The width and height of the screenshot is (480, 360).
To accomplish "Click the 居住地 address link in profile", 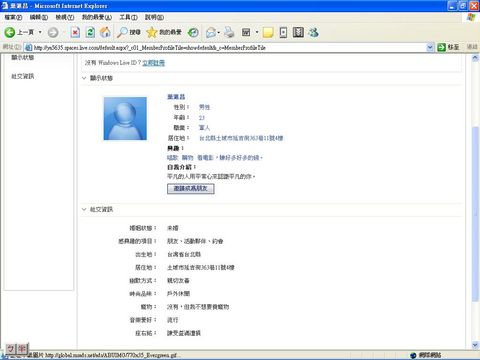I will pos(241,138).
